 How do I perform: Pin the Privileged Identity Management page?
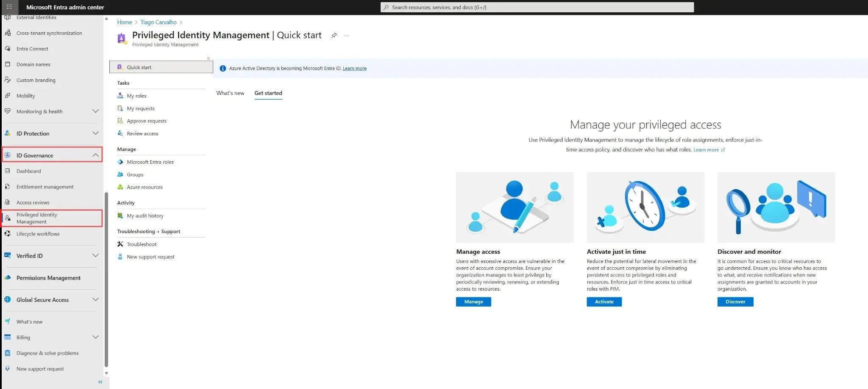coord(334,35)
